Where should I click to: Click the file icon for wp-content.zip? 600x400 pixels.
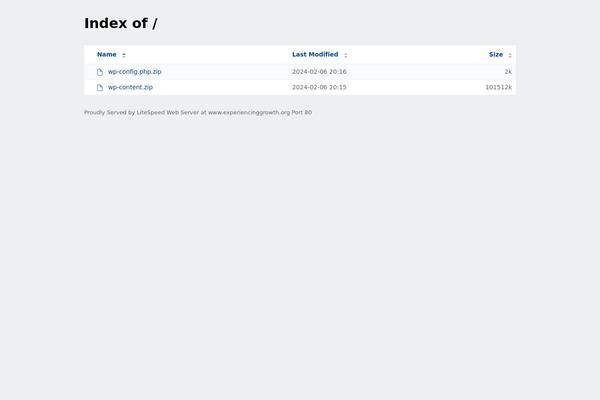(x=100, y=88)
